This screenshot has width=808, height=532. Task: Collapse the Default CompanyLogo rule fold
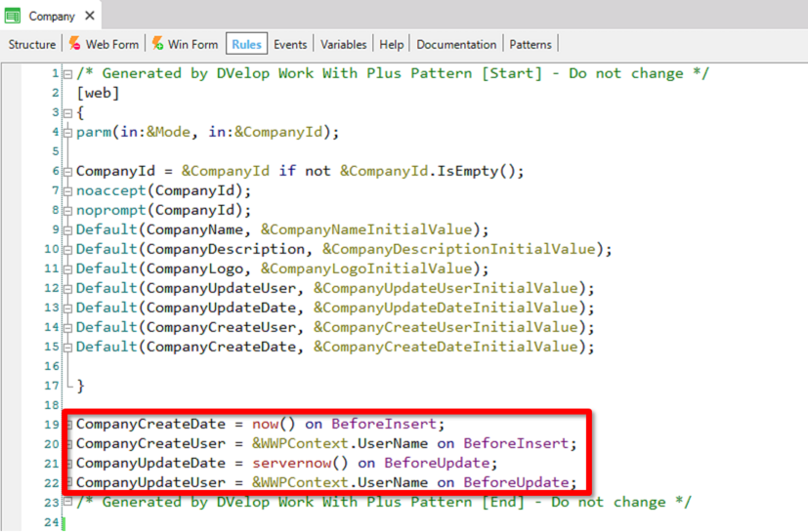point(67,269)
